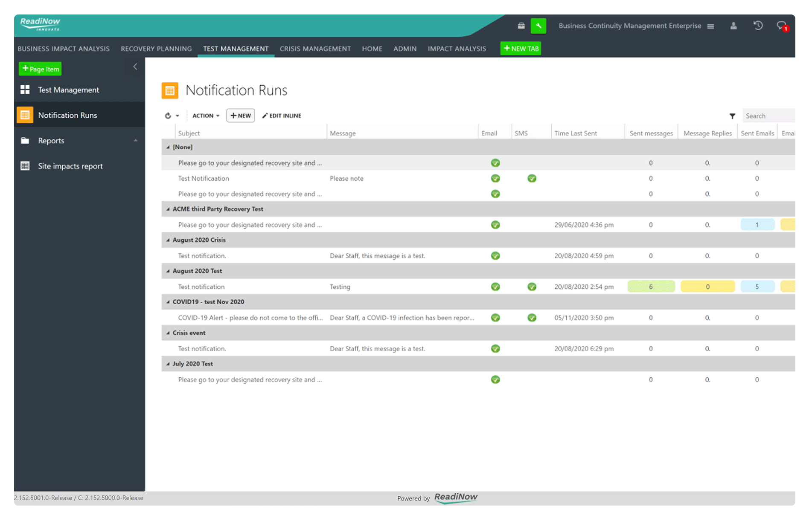Refresh the notification runs list
Screen dimensions: 812x521
pyautogui.click(x=168, y=116)
